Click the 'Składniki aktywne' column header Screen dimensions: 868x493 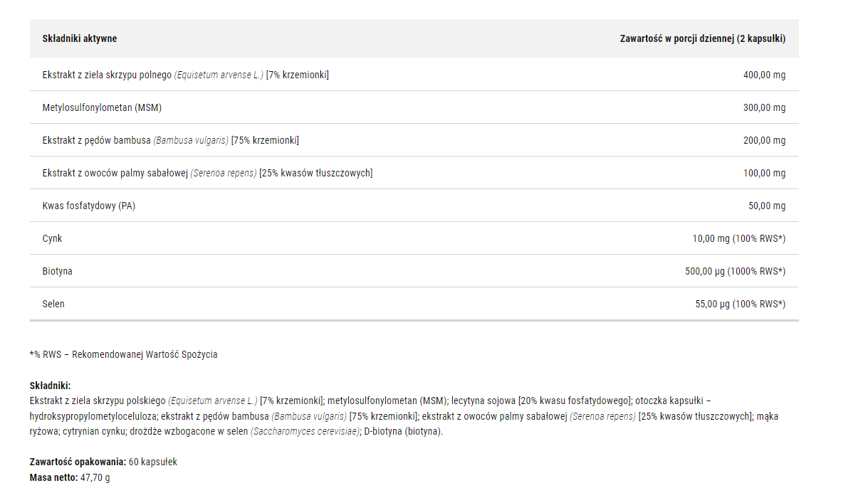(x=80, y=38)
